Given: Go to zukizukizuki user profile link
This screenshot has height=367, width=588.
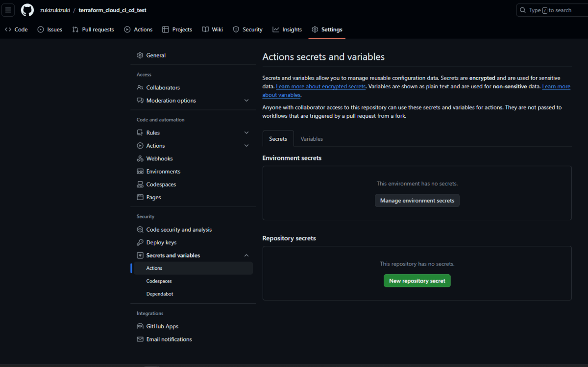Looking at the screenshot, I should pyautogui.click(x=55, y=10).
